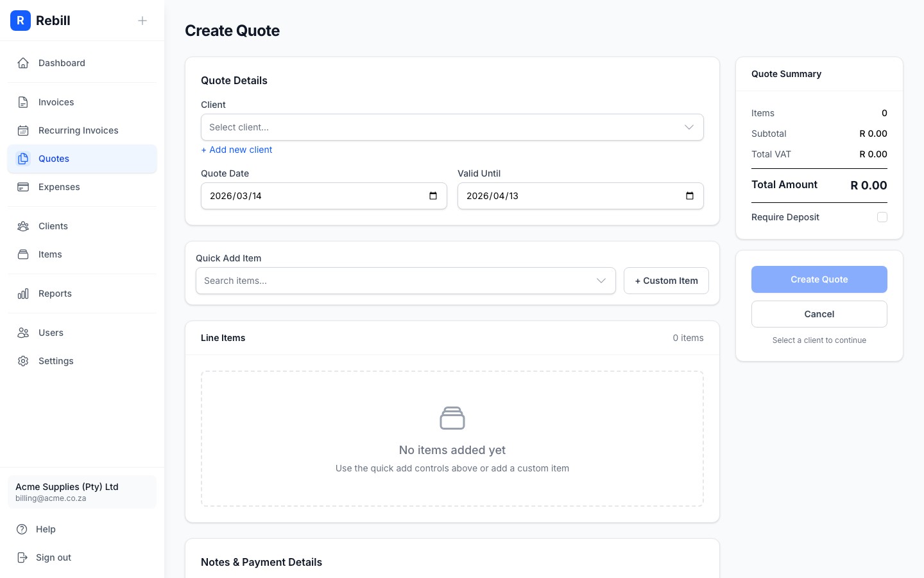The height and width of the screenshot is (578, 924).
Task: Click the Recurring Invoices calendar icon
Action: 23,130
